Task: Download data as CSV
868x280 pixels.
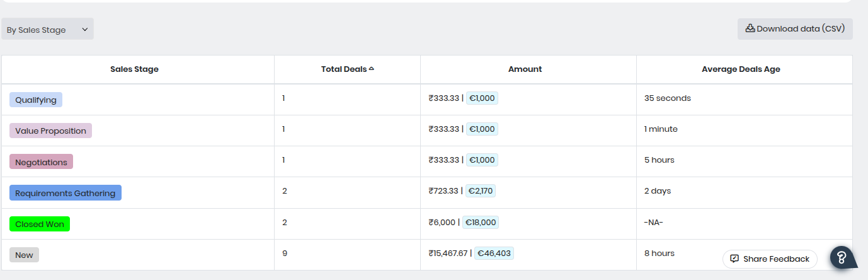Action: point(795,29)
